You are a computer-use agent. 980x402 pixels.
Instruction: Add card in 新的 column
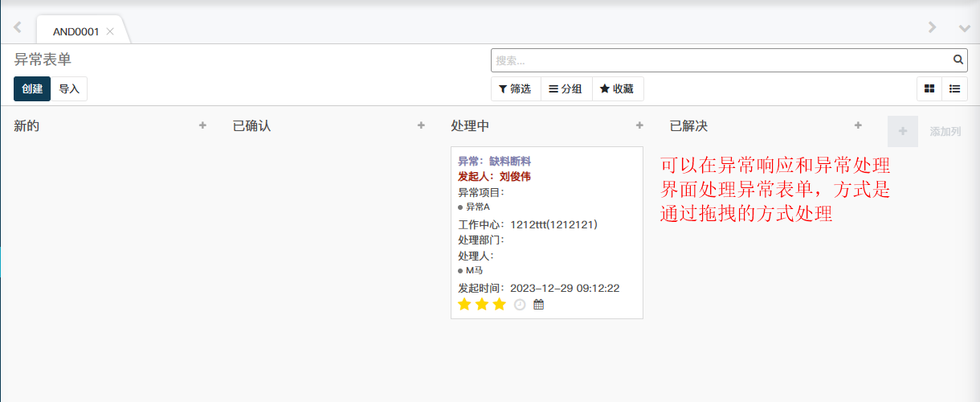[x=202, y=125]
